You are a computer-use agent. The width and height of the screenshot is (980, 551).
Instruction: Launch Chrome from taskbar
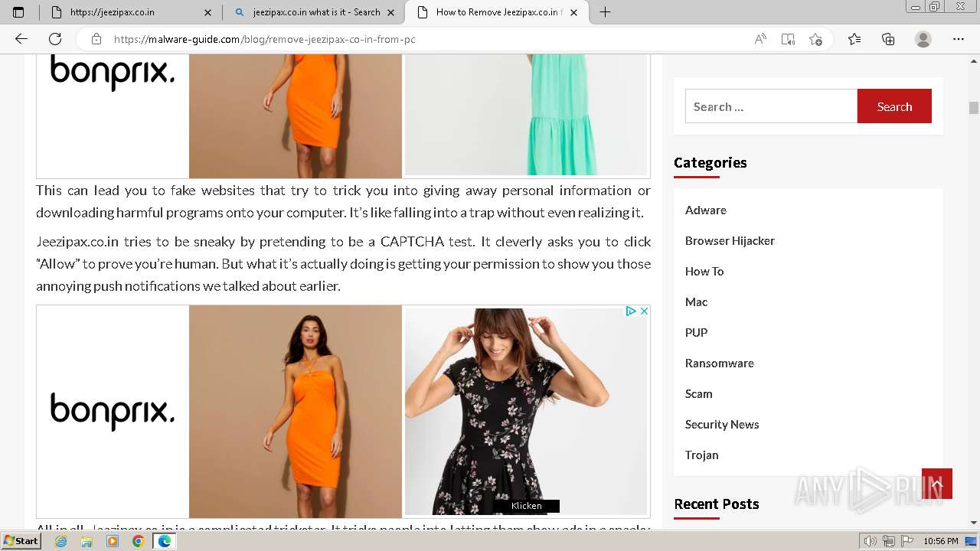coord(138,541)
